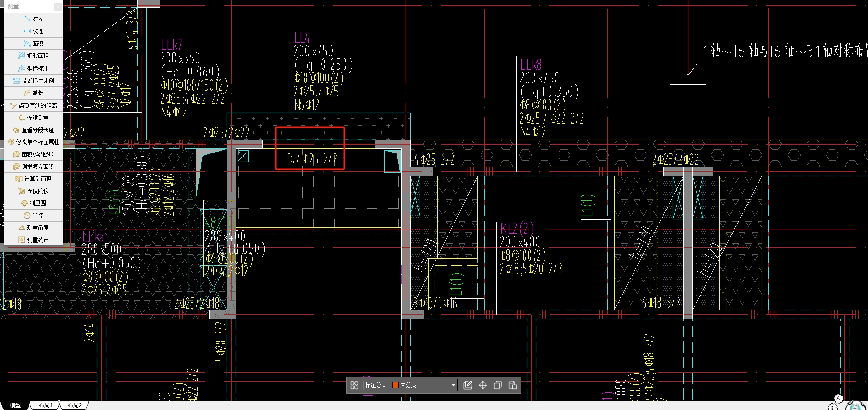Click the 4Φ25 2/2 rebar text

(x=434, y=159)
